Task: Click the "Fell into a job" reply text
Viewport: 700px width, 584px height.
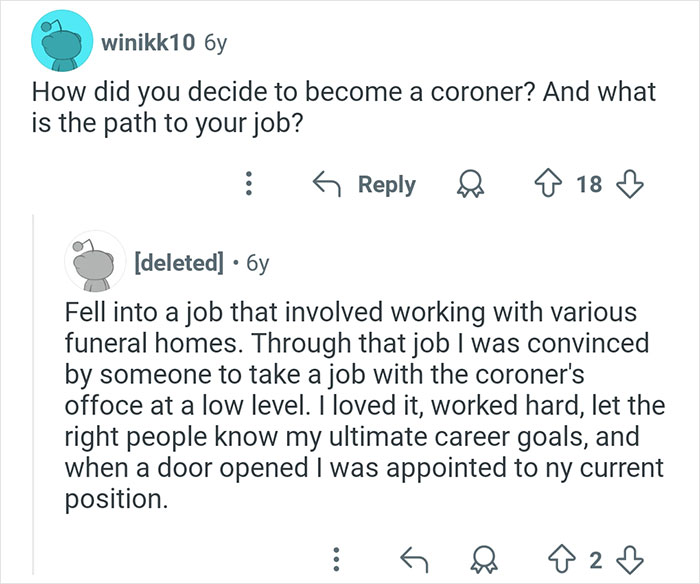Action: [x=350, y=400]
